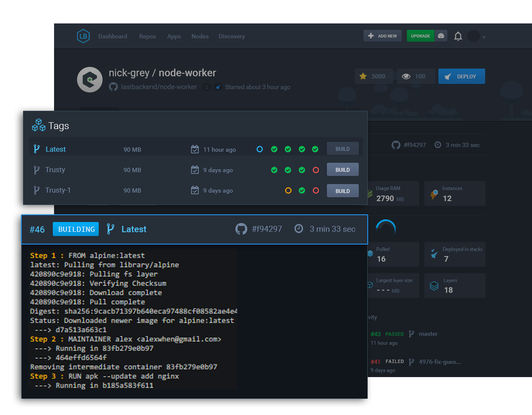Trigger BUILD for the Latest tag
This screenshot has height=415, width=532.
click(x=343, y=148)
